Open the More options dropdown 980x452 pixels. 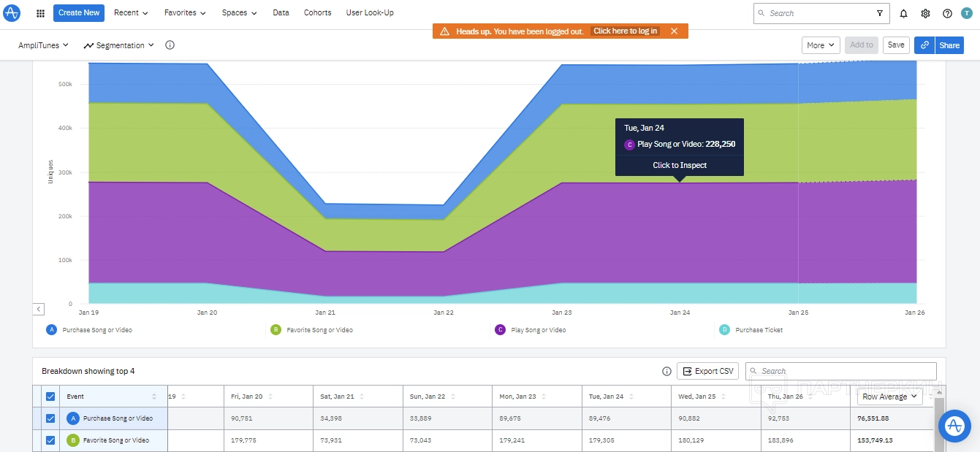point(820,45)
